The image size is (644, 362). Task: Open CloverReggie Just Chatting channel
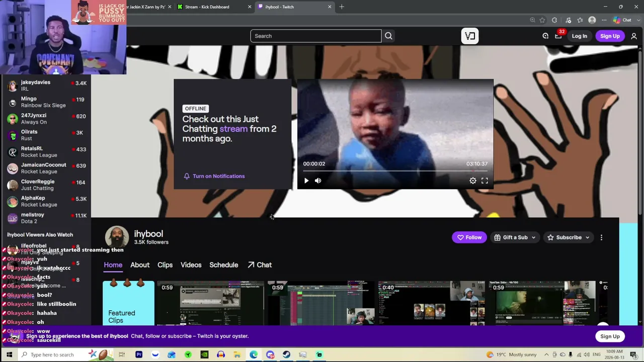(x=46, y=185)
